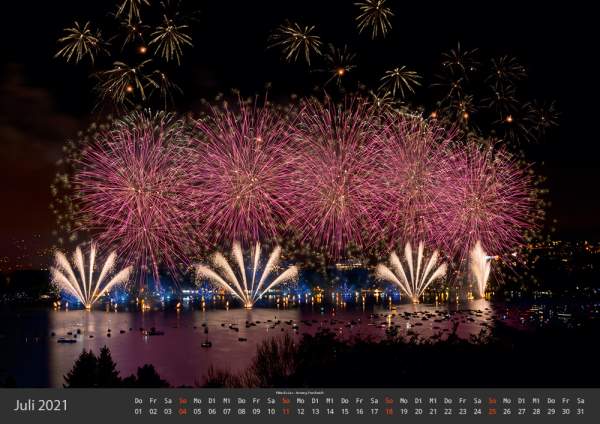Select date 16 in the calendar strip
Image resolution: width=600 pixels, height=424 pixels.
click(360, 412)
